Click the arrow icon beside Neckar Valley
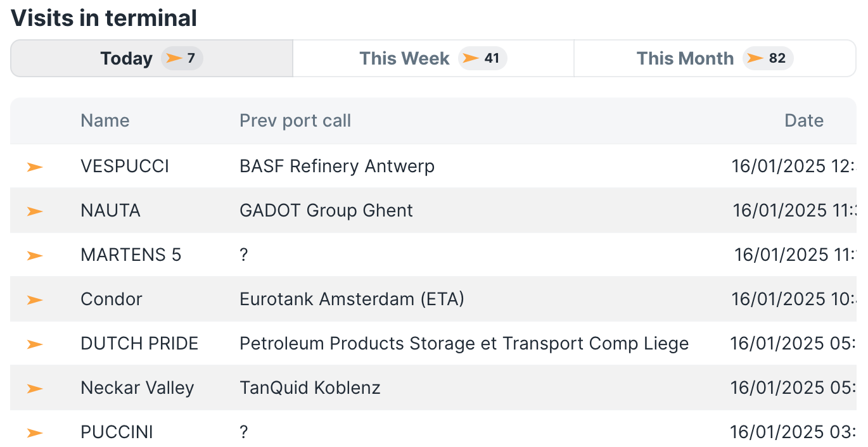868x447 pixels. (x=35, y=388)
